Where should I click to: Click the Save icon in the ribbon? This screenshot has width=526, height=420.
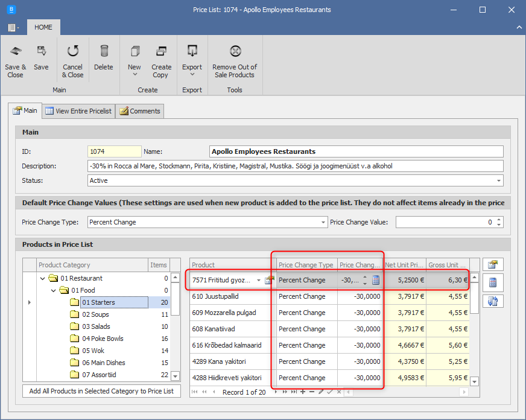[41, 58]
